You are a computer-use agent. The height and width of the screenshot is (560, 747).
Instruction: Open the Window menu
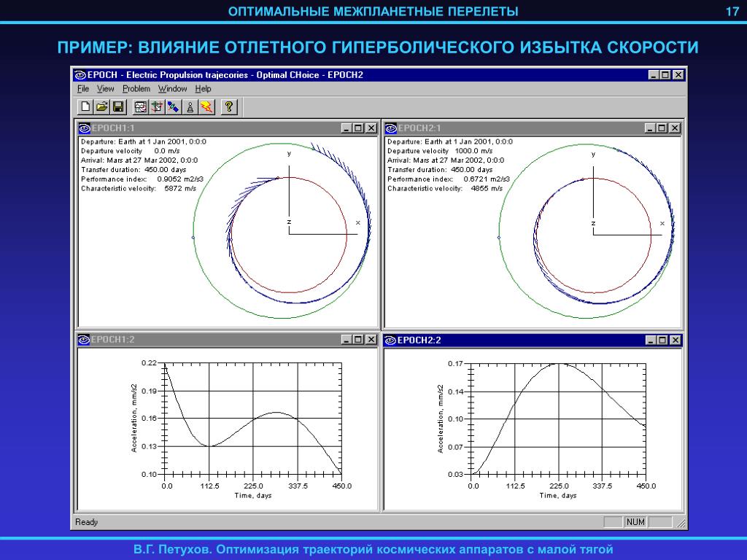tap(172, 88)
